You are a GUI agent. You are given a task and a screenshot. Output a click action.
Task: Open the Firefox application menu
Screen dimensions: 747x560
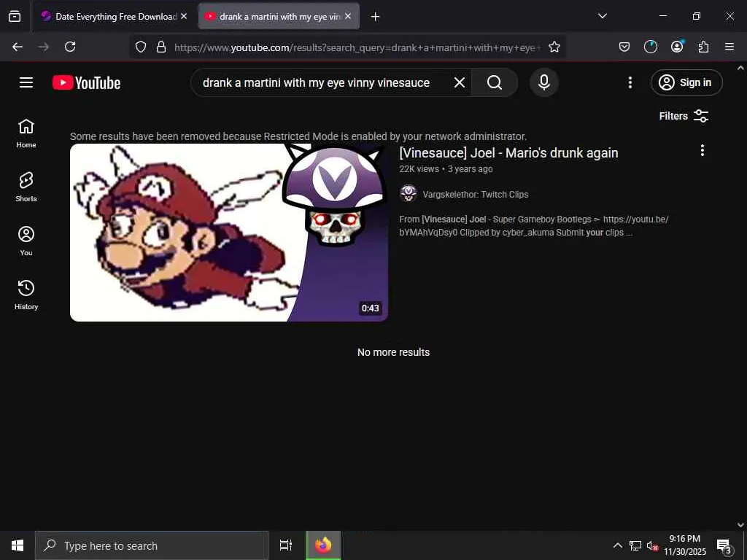[x=729, y=47]
